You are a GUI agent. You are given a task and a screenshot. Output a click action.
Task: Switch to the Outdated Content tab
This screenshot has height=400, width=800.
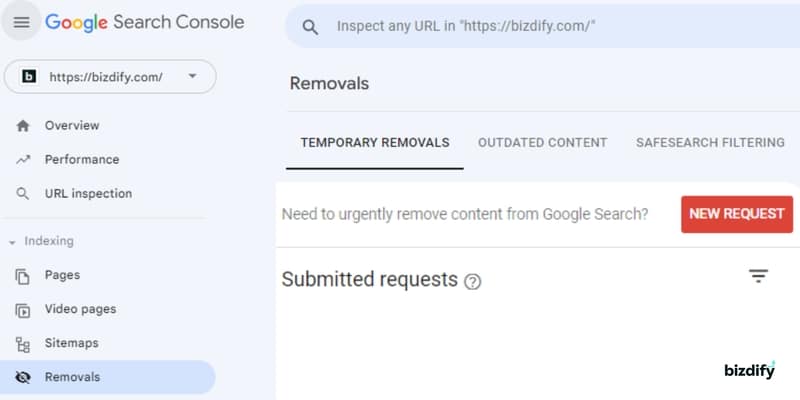click(542, 142)
